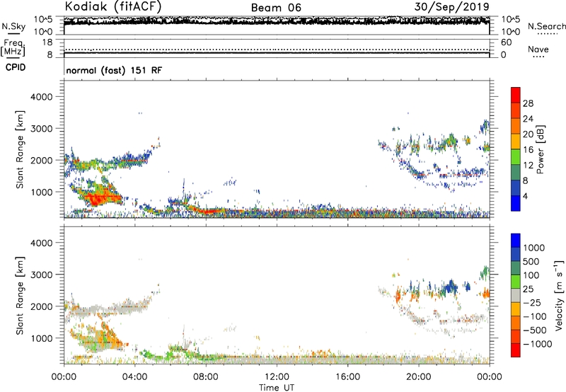Click the "2000" tick label of velocity panel
Viewport: 566px width, 392px height.
[41, 306]
